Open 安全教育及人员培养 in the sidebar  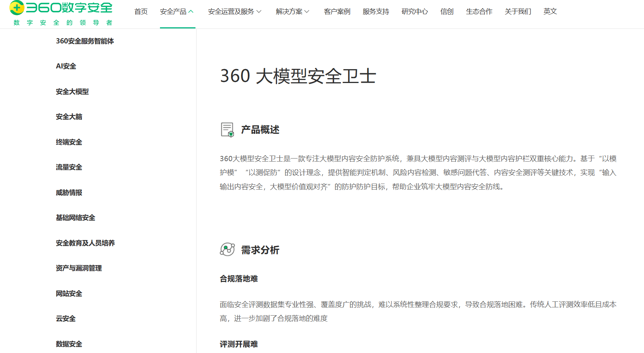(x=85, y=243)
